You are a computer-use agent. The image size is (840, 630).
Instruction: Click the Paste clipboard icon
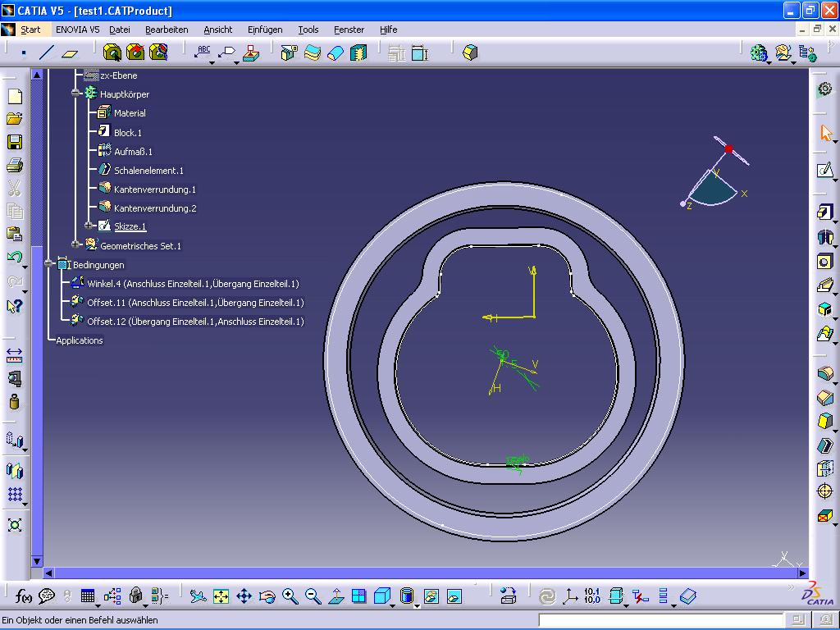pyautogui.click(x=15, y=234)
